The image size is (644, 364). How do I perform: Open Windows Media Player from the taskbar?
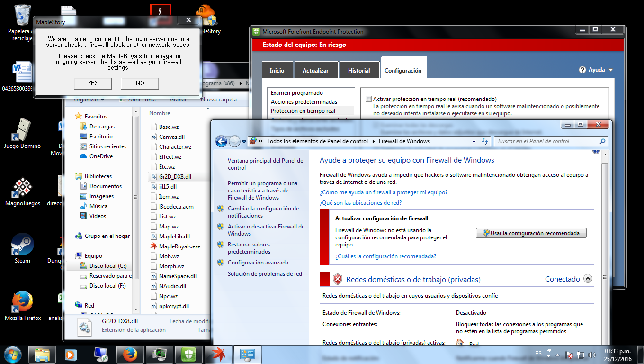coord(71,354)
